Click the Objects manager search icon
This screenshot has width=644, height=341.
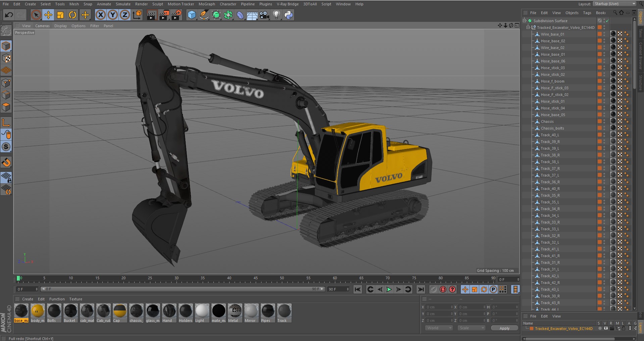click(x=615, y=13)
